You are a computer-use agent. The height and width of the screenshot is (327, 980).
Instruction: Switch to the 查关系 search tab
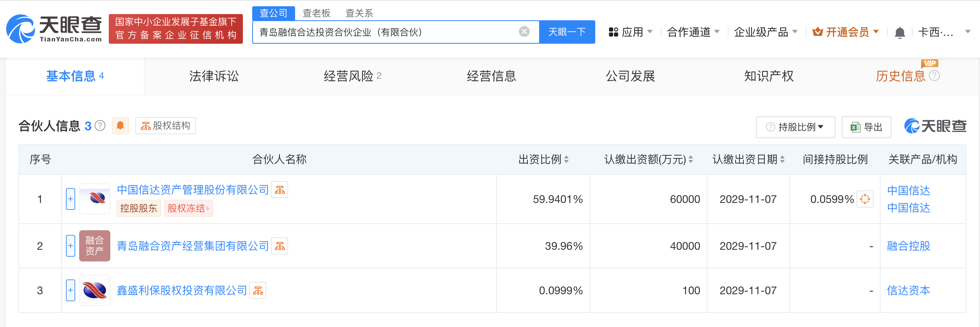pyautogui.click(x=359, y=13)
